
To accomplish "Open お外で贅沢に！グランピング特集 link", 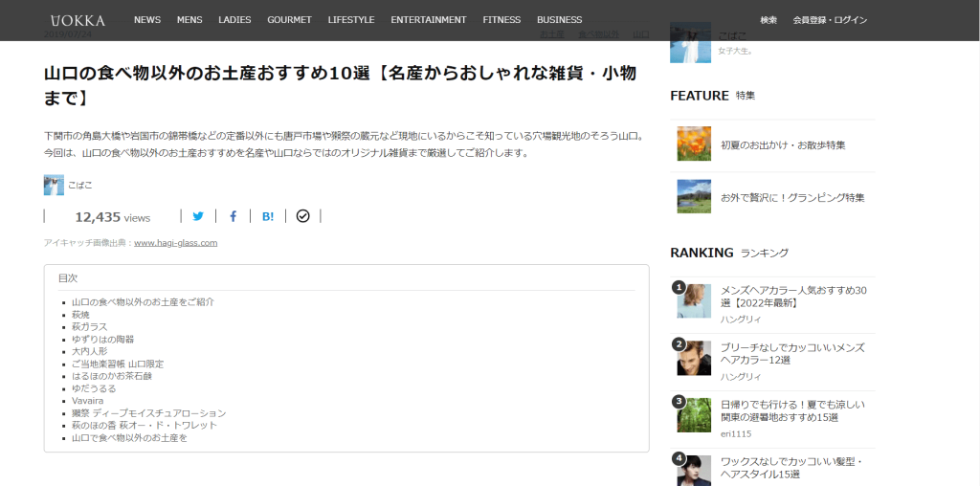I will [792, 197].
